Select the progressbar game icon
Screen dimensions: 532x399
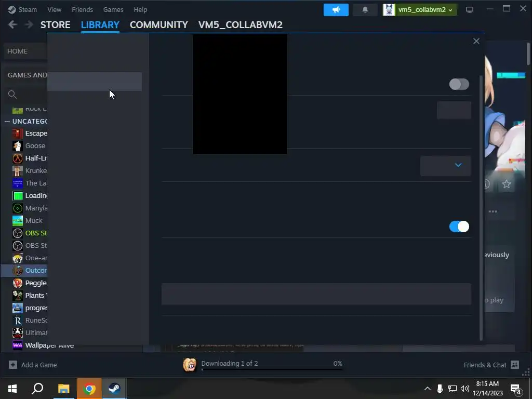pyautogui.click(x=18, y=308)
